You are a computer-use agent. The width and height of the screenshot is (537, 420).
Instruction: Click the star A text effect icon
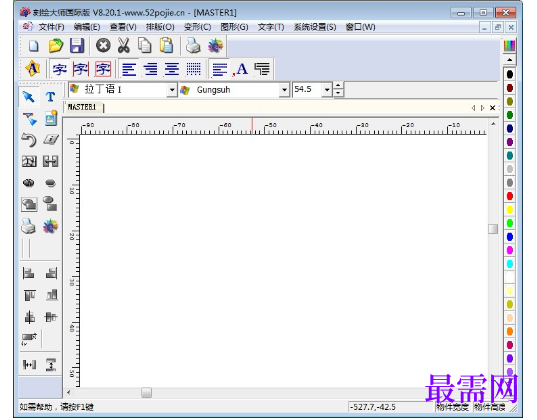33,69
